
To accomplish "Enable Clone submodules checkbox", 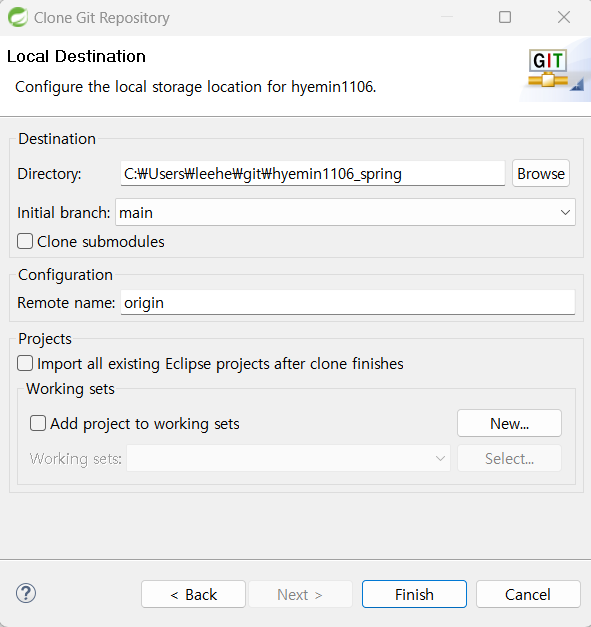I will [25, 242].
